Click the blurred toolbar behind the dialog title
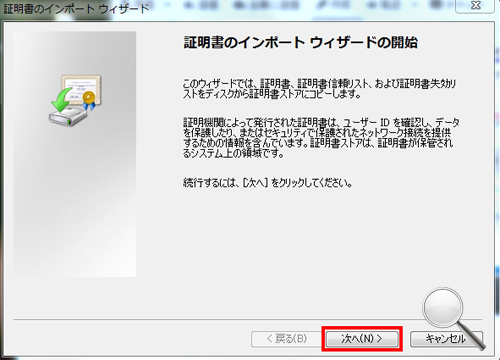The height and width of the screenshot is (360, 500). click(300, 7)
